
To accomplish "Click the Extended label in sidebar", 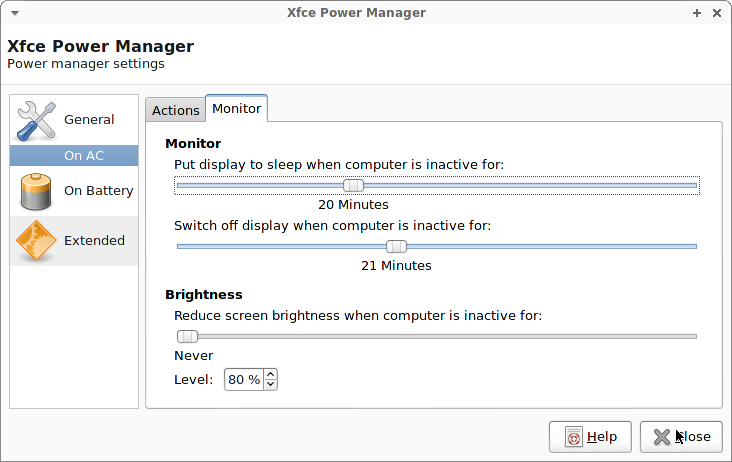I will pyautogui.click(x=94, y=240).
